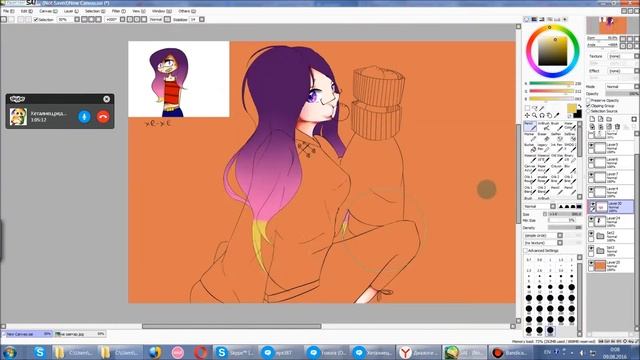This screenshot has height=360, width=640.
Task: Toggle the Clipping Group checkbox
Action: (x=589, y=106)
